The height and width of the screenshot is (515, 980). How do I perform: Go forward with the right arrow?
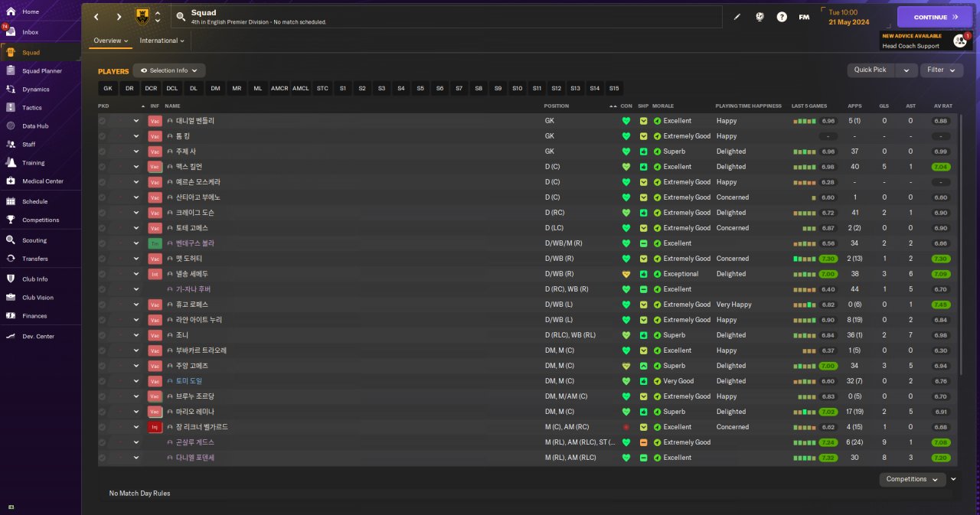point(119,17)
